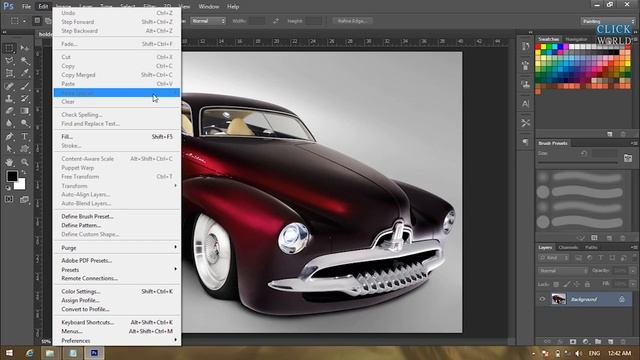Toggle the type layer filter
Viewport: 640px width, 360px height.
(601, 258)
